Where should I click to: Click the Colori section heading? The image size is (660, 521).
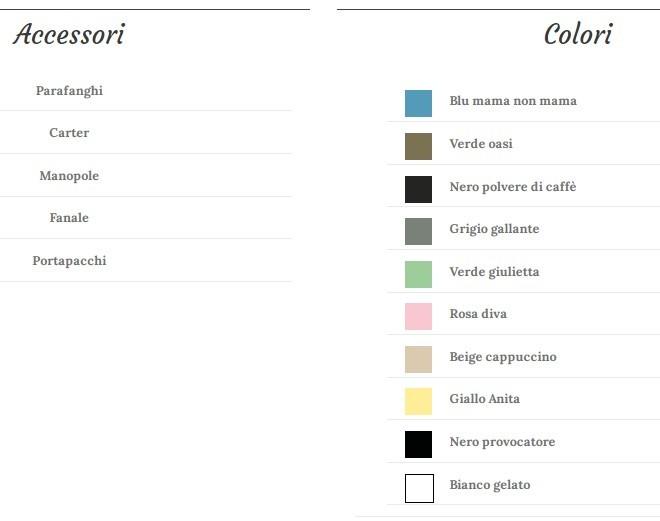(577, 35)
